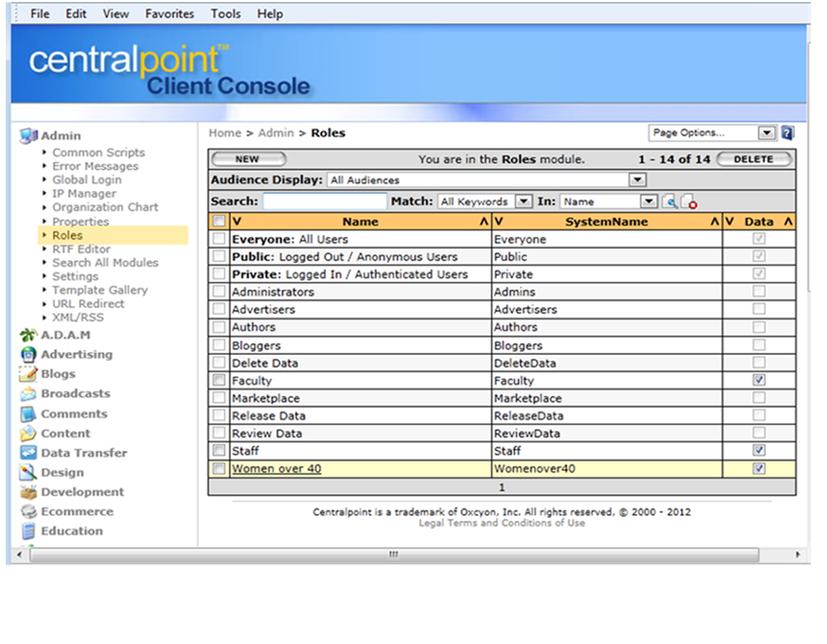Select the Faculty row checkbox
Viewport: 827px width, 644px height.
[219, 380]
